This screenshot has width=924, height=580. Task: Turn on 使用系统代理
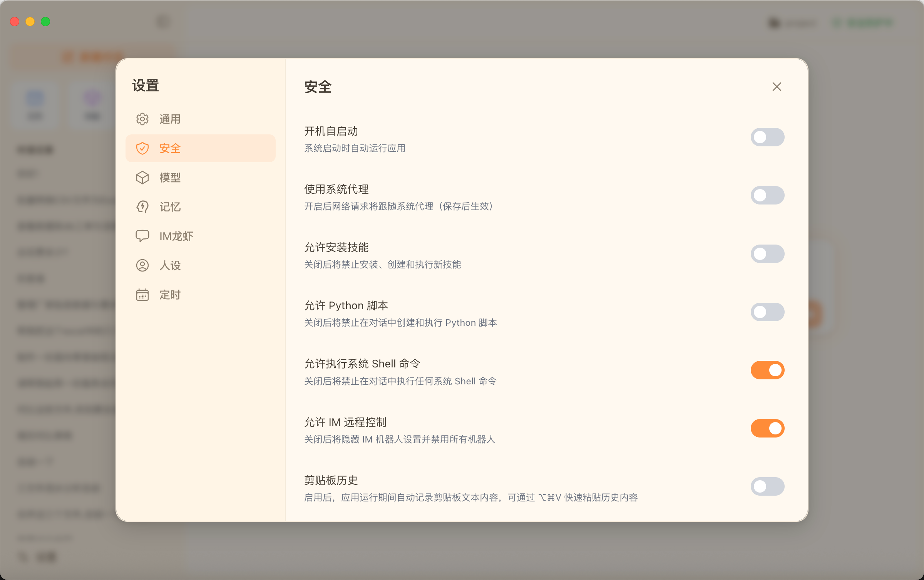pyautogui.click(x=768, y=195)
